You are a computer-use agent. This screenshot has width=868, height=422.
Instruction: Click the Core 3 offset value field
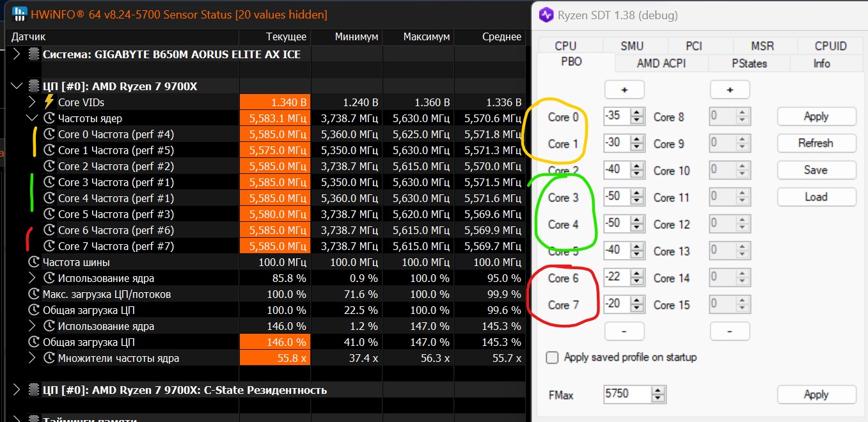coord(616,198)
